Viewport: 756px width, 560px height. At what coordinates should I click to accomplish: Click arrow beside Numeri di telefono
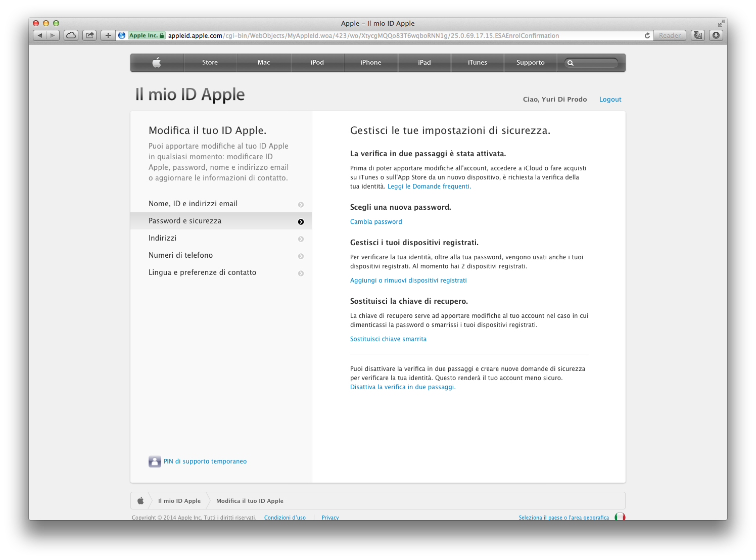click(301, 256)
